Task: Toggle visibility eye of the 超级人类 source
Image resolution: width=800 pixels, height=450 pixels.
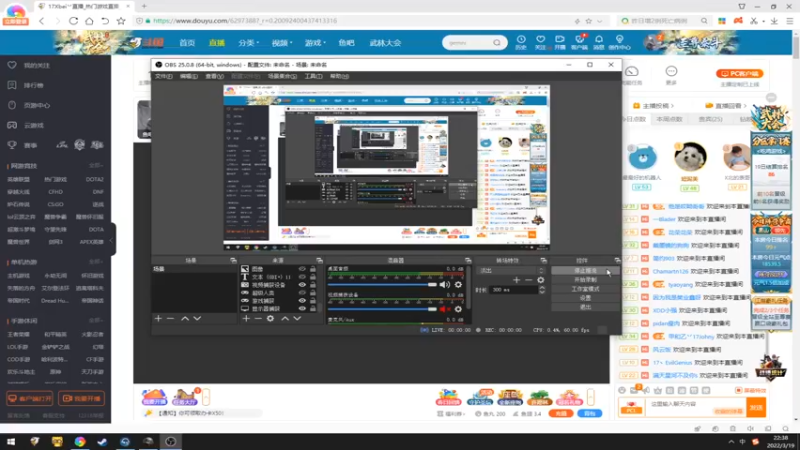Action: (x=302, y=293)
